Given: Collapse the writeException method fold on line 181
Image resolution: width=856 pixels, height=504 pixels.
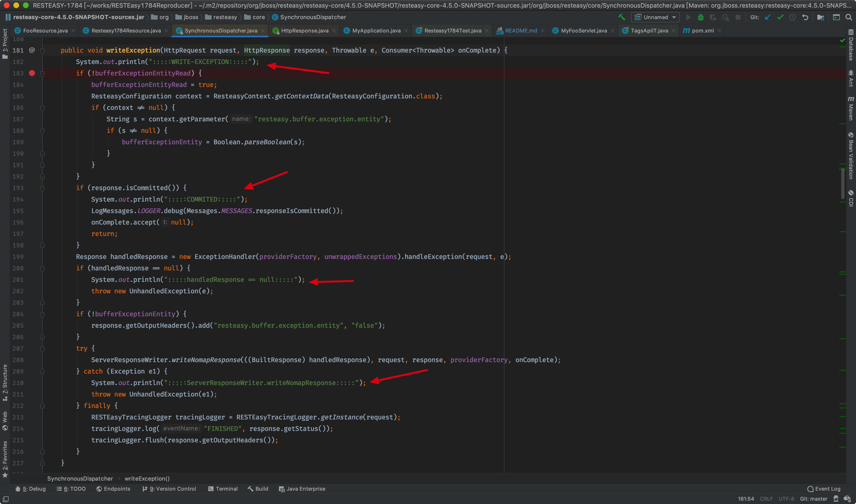Looking at the screenshot, I should [43, 50].
